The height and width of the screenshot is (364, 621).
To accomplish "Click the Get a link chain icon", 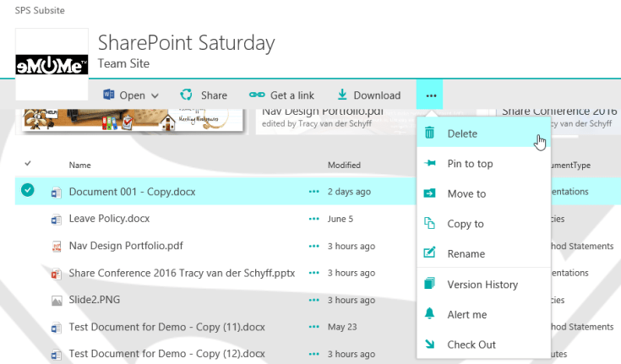I will click(257, 95).
